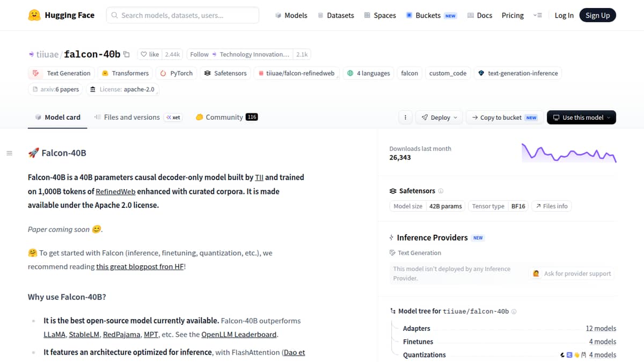Select the PyTorch tag
644x362 pixels.
177,73
